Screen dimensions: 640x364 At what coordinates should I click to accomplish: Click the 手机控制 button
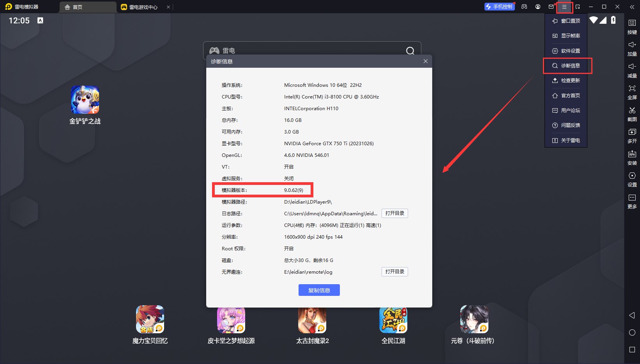click(499, 7)
